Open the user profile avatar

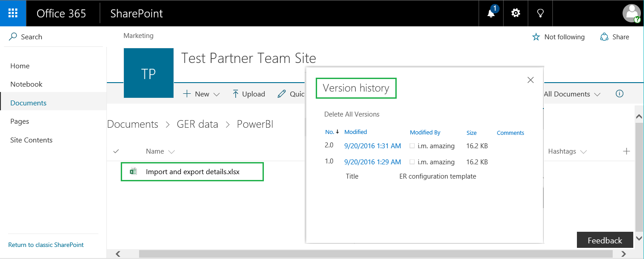(631, 13)
